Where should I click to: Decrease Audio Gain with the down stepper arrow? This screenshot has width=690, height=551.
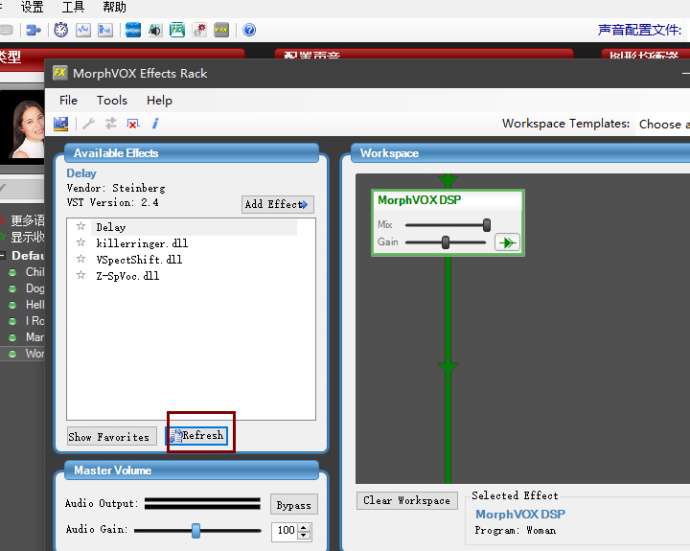click(x=304, y=535)
